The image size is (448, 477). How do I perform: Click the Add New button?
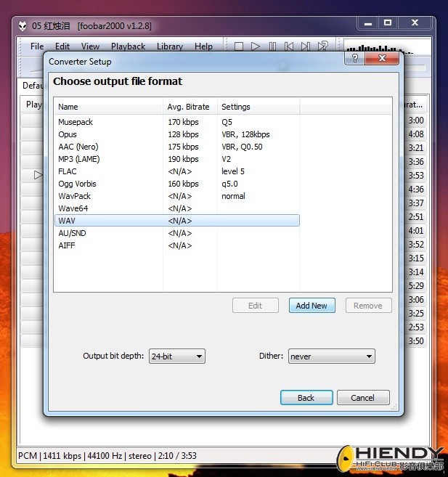tap(311, 306)
